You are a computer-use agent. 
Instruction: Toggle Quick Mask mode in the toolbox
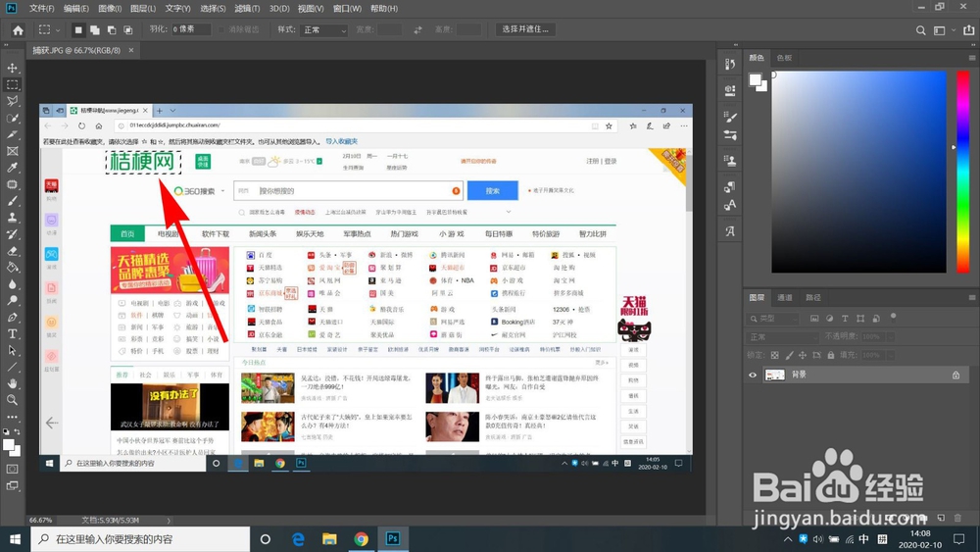12,469
